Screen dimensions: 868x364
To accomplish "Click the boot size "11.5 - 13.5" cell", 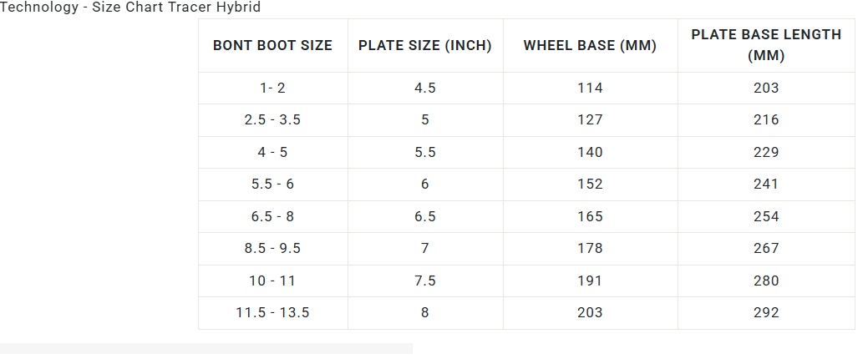I will [272, 312].
